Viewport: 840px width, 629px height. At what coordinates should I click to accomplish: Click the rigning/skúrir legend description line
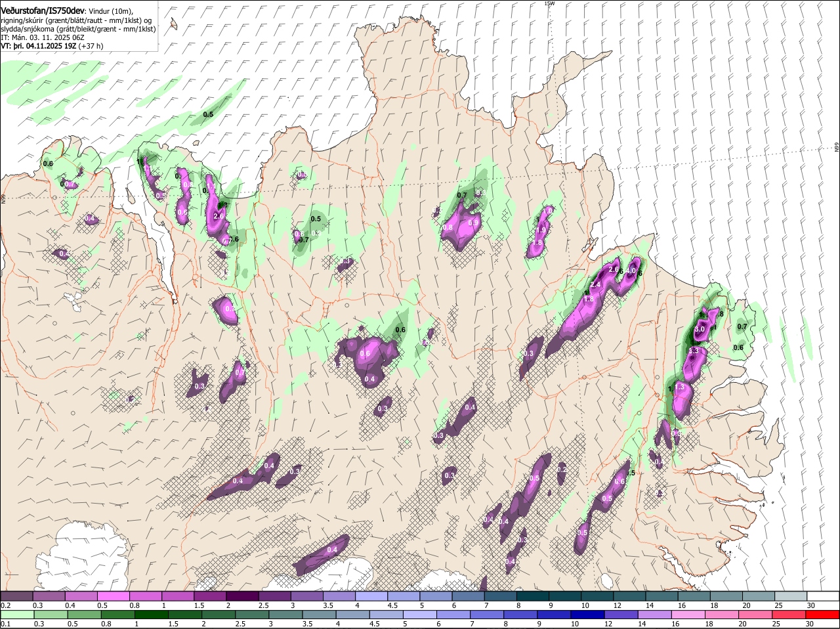click(76, 20)
